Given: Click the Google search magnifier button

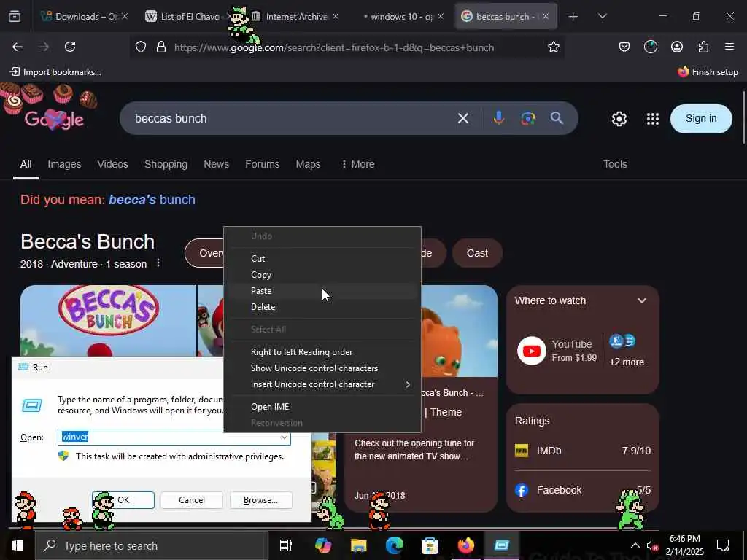Looking at the screenshot, I should click(x=557, y=118).
